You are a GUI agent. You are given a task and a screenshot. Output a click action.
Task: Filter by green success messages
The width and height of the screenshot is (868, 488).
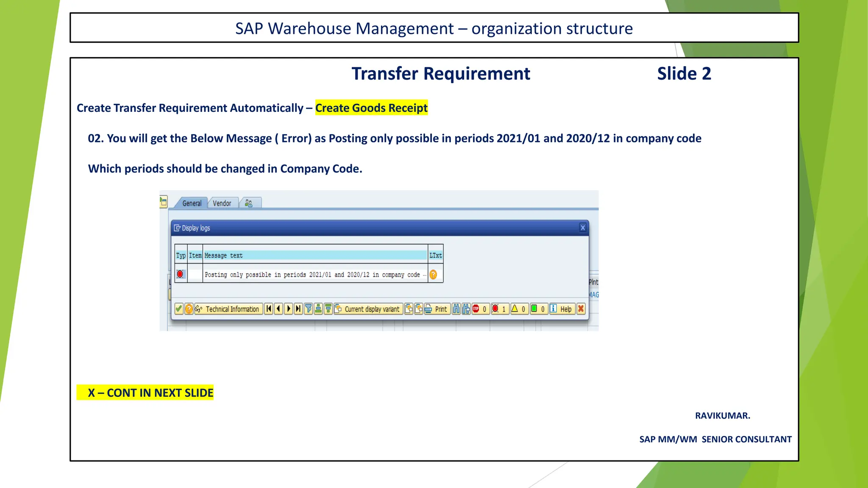click(538, 309)
